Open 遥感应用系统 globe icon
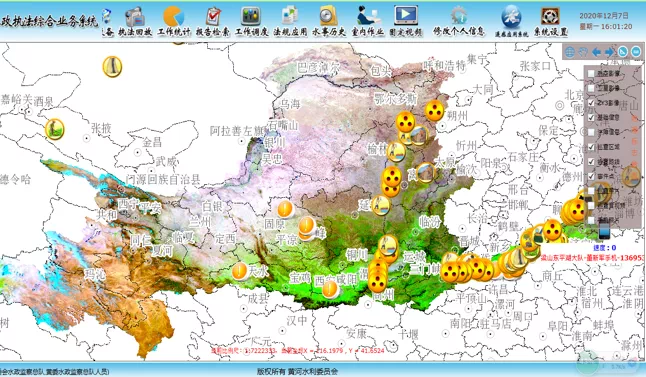This screenshot has height=377, width=646. [511, 18]
